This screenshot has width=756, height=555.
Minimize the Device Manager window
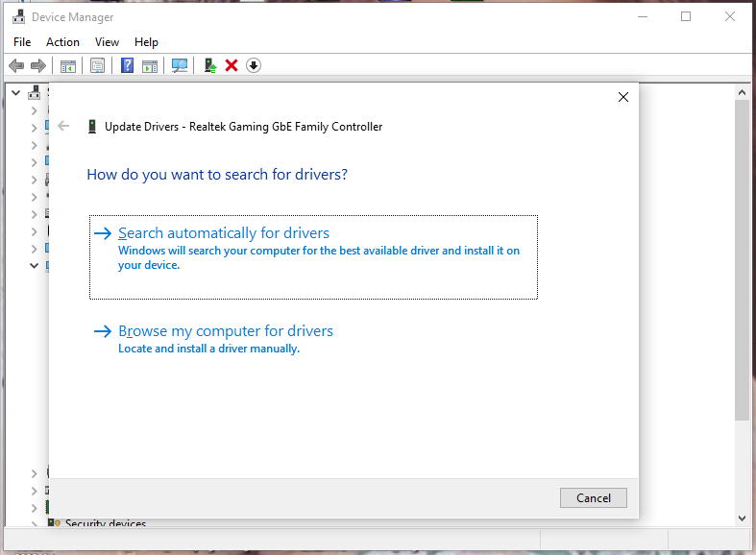tap(643, 17)
